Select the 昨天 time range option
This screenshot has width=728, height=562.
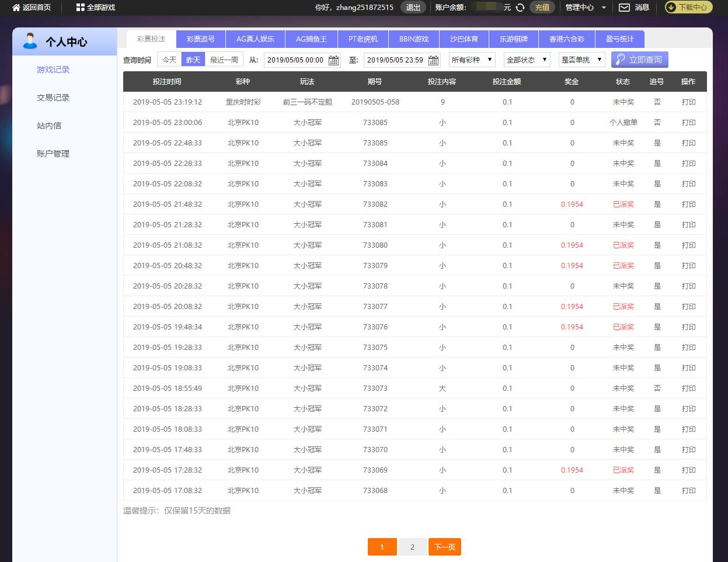click(193, 60)
